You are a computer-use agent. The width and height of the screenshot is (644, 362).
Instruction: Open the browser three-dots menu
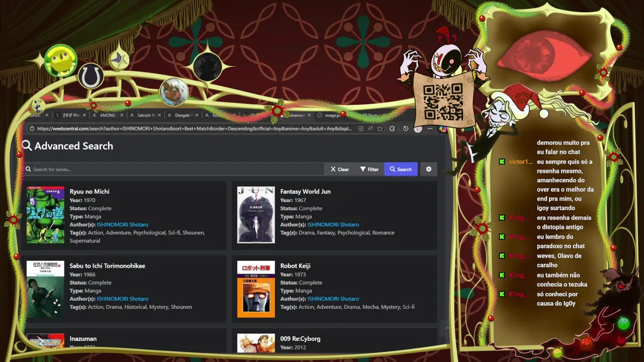(x=430, y=129)
